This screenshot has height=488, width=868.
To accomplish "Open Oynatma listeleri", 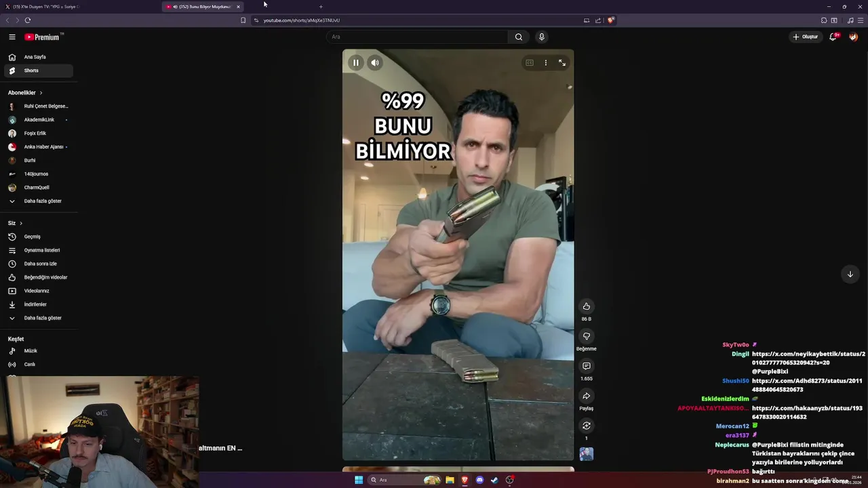I will point(39,250).
